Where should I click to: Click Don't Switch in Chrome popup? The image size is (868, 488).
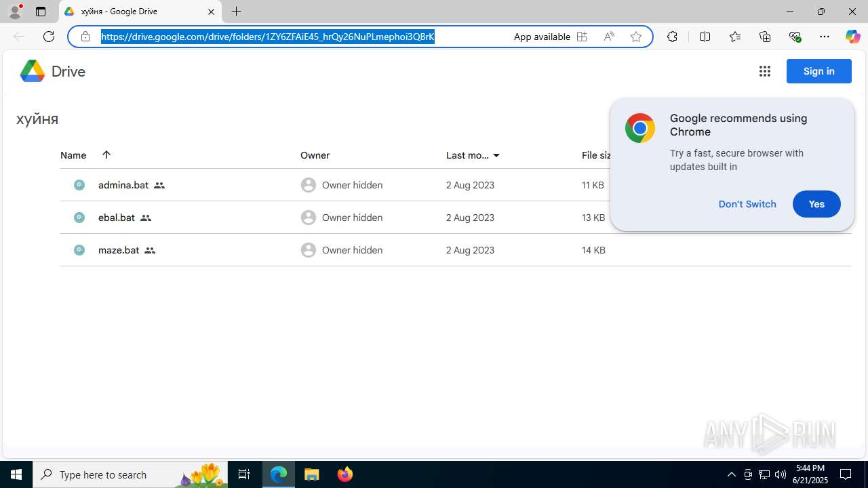pos(747,204)
